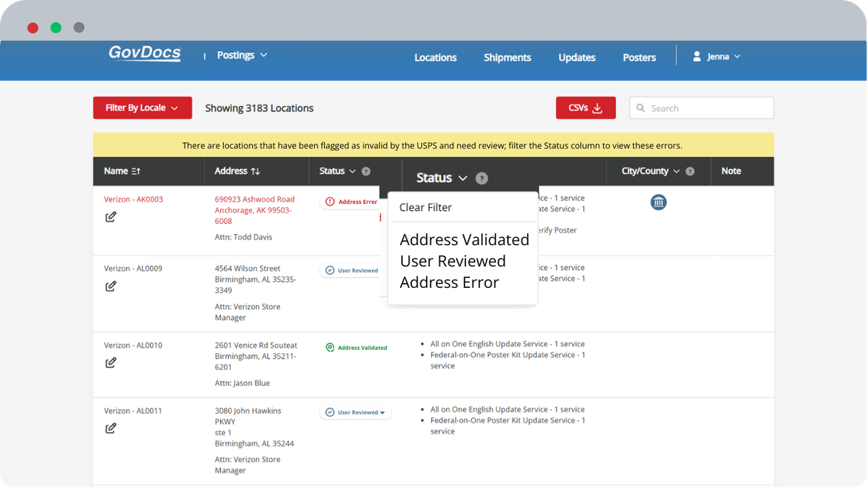This screenshot has width=868, height=489.
Task: Select User Reviewed filter option
Action: (x=452, y=262)
